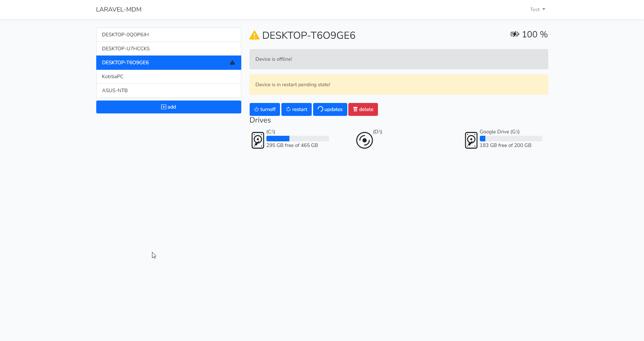644x341 pixels.
Task: Select device DESKTOP-U7HCCKS
Action: point(169,49)
